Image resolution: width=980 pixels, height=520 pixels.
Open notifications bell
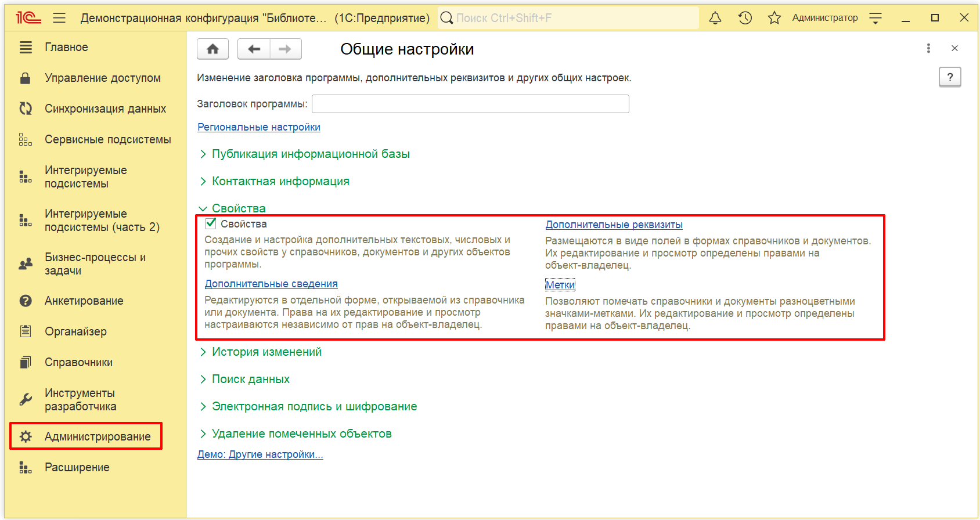point(715,18)
